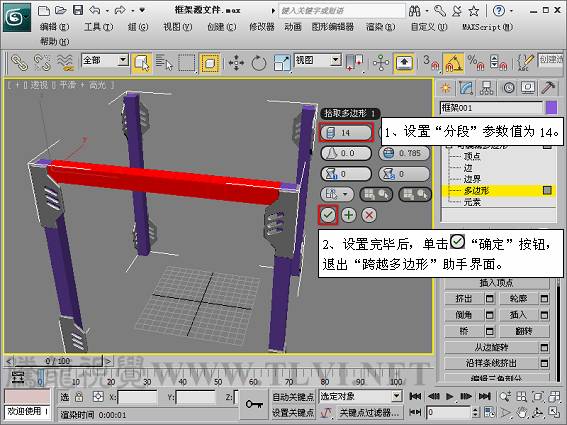The image size is (567, 425).
Task: Select the unlink selection tool
Action: [42, 63]
